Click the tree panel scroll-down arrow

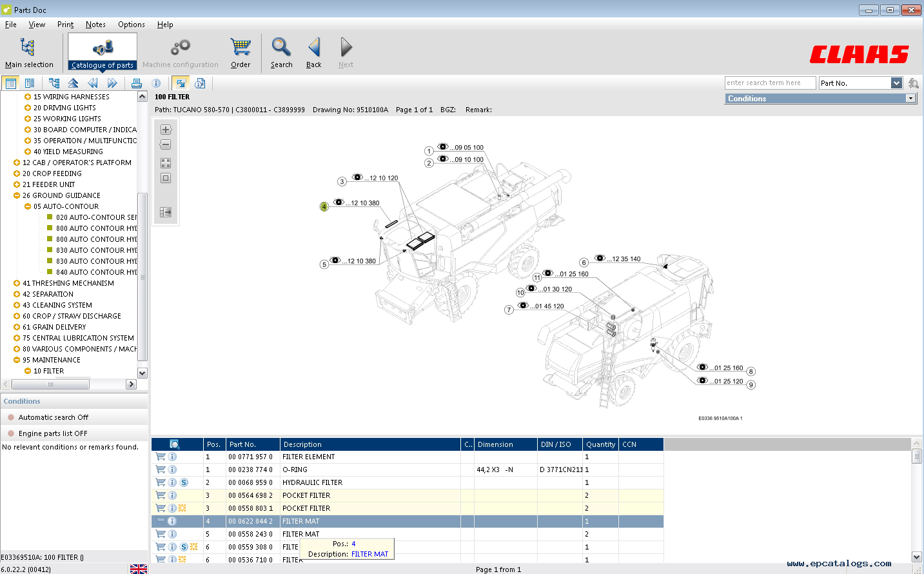click(x=143, y=373)
